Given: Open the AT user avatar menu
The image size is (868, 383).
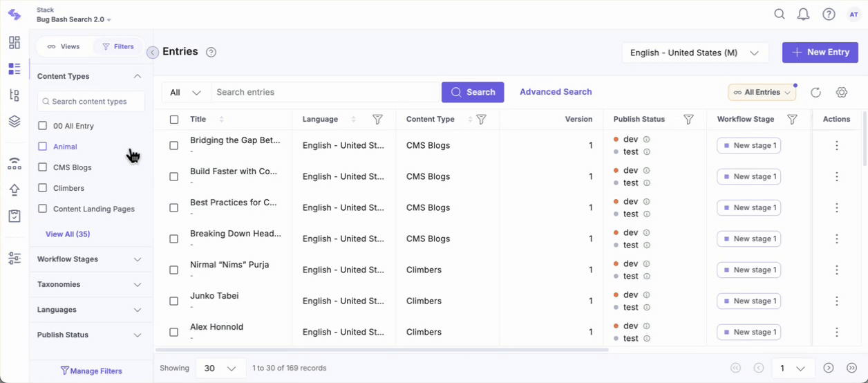Looking at the screenshot, I should pos(853,15).
